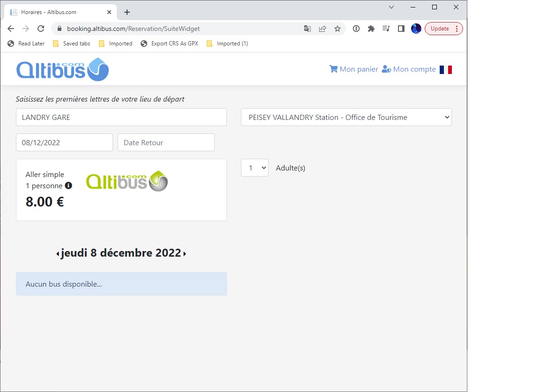This screenshot has width=540, height=392.
Task: Click the Date Retour field
Action: 166,142
